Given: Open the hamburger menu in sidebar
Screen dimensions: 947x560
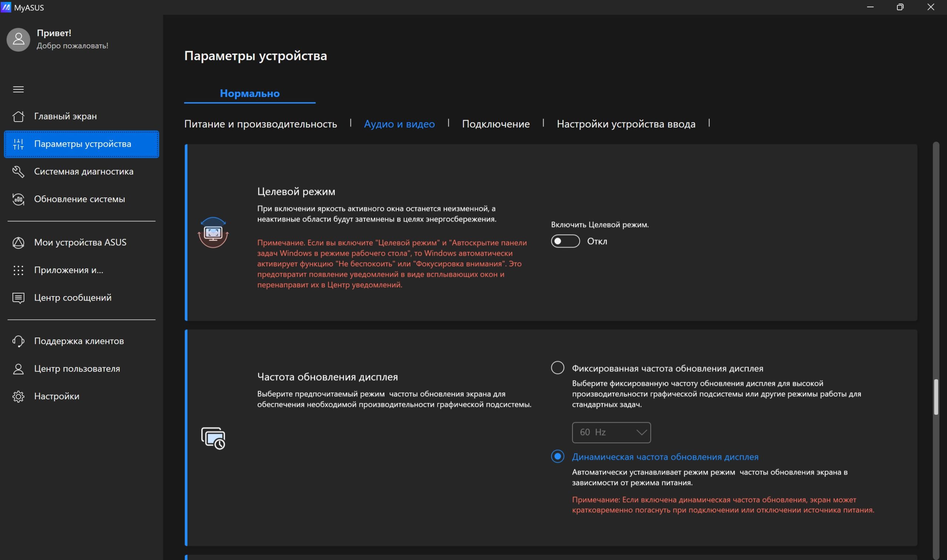Looking at the screenshot, I should 18,89.
